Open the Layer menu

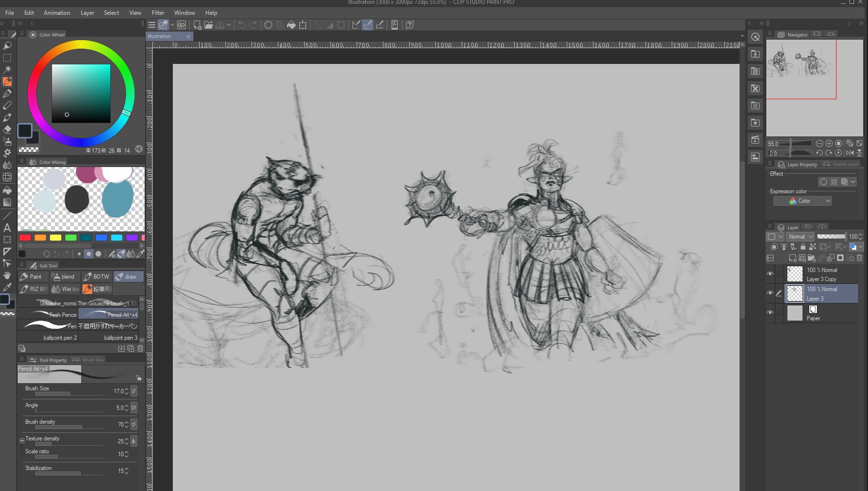pyautogui.click(x=87, y=13)
